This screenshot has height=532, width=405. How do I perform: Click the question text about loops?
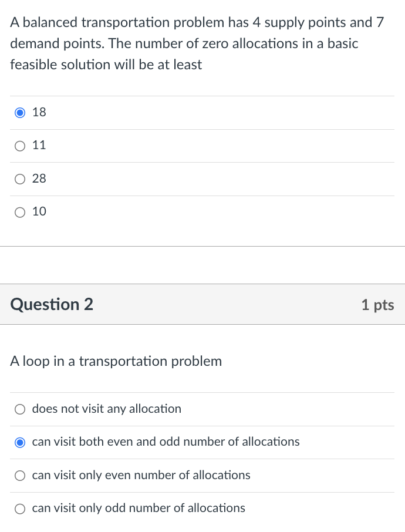(x=116, y=361)
